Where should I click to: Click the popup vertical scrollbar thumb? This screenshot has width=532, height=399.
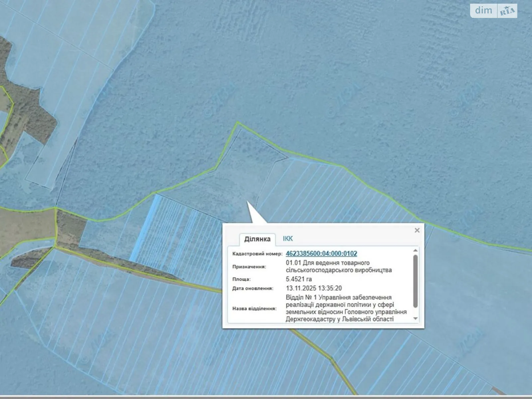point(415,281)
